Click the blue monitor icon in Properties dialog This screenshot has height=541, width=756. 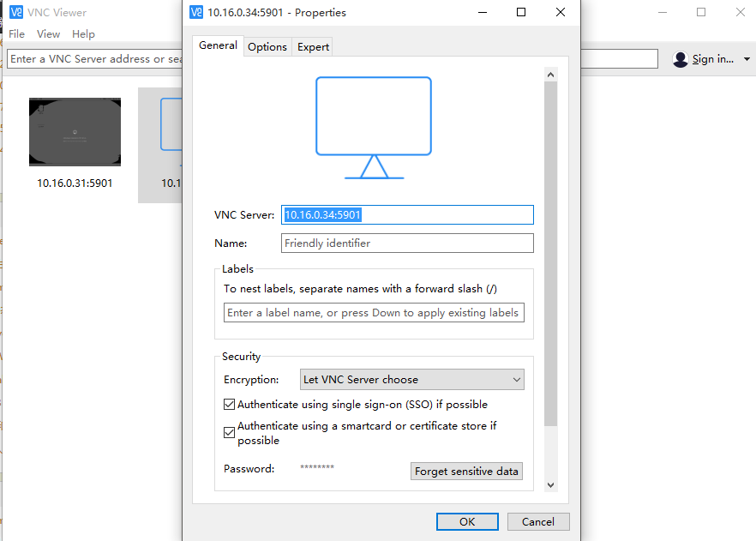tap(374, 128)
